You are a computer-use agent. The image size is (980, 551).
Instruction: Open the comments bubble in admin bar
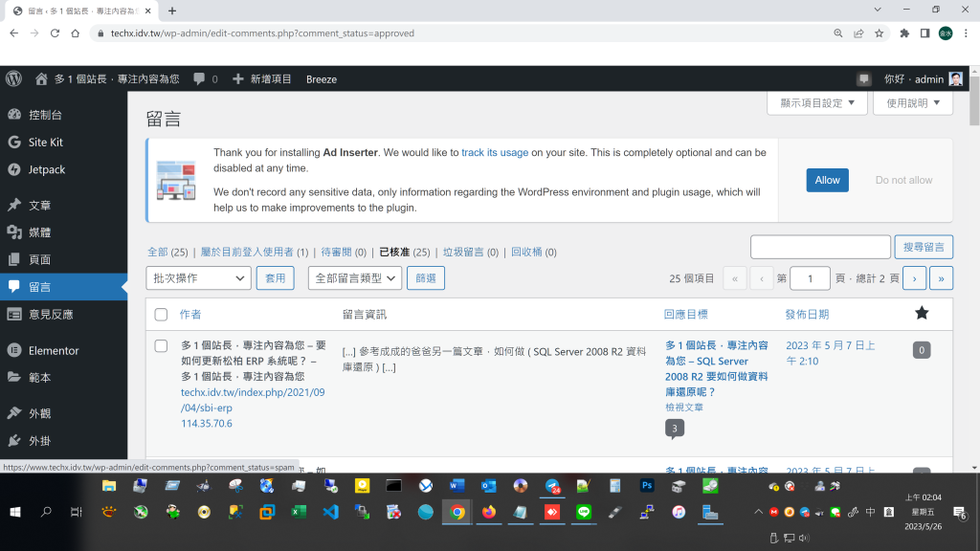pyautogui.click(x=205, y=78)
